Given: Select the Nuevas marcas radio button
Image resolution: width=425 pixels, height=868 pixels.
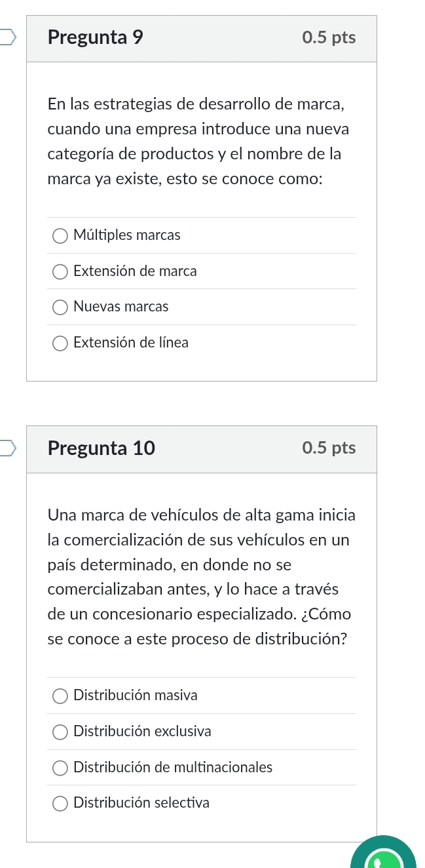Looking at the screenshot, I should (60, 307).
